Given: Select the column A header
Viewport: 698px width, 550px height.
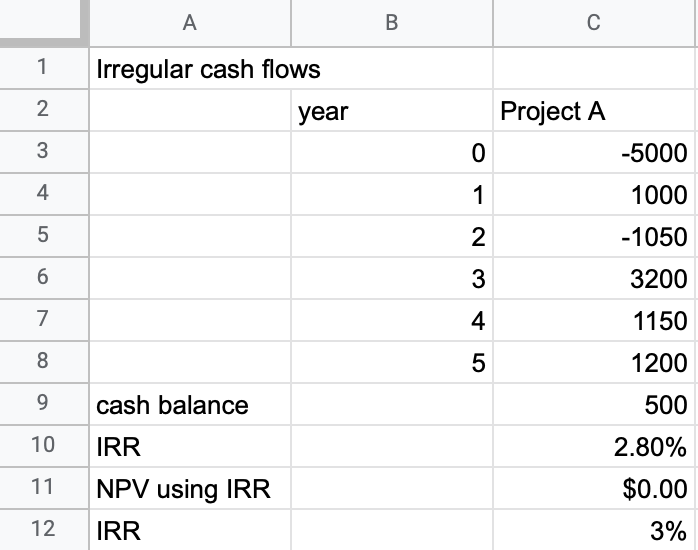Looking at the screenshot, I should (x=190, y=23).
